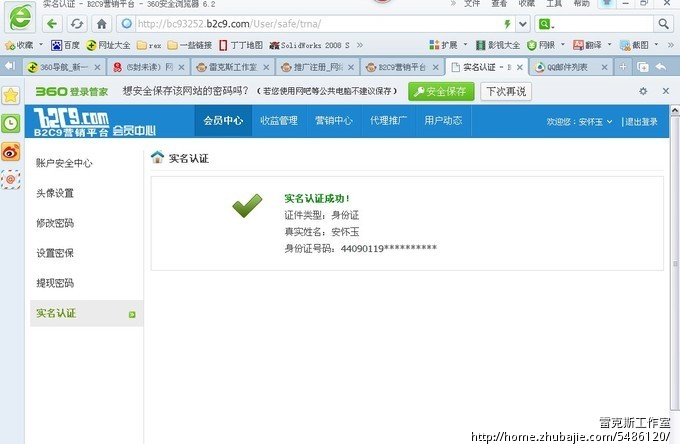This screenshot has height=444, width=680.
Task: Click the search box field
Action: (602, 24)
